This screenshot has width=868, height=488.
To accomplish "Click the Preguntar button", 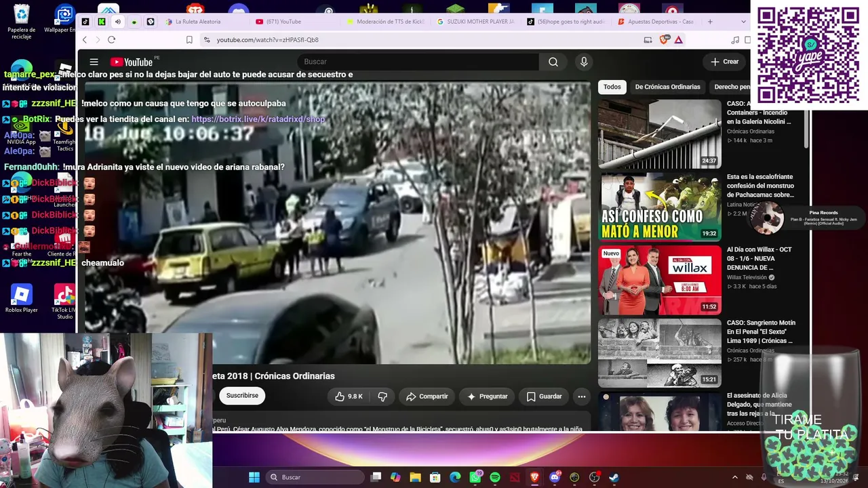I will (x=486, y=396).
